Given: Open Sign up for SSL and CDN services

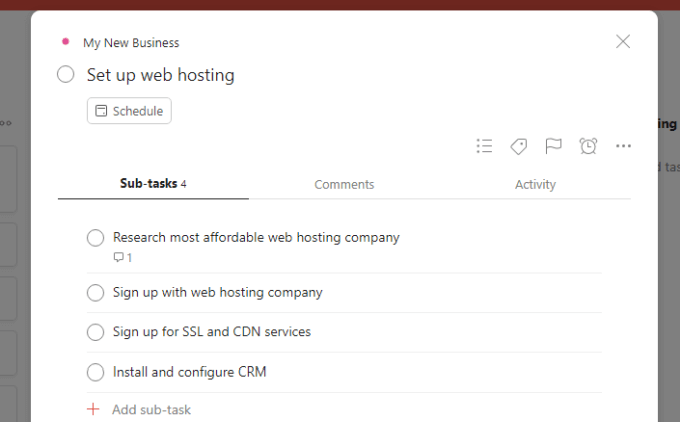Looking at the screenshot, I should pos(212,332).
